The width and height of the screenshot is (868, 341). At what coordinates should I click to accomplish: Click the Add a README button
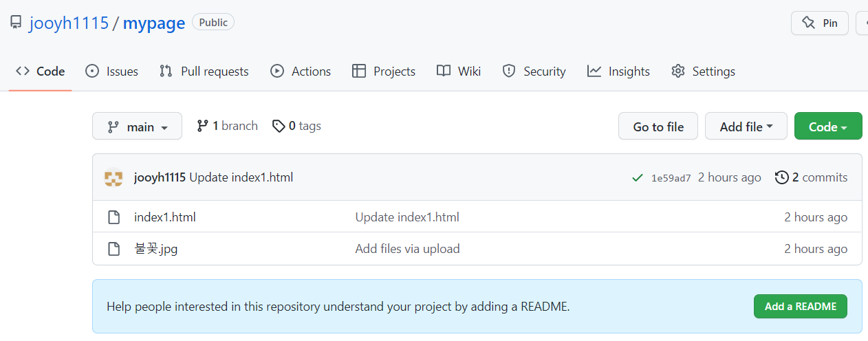[801, 307]
